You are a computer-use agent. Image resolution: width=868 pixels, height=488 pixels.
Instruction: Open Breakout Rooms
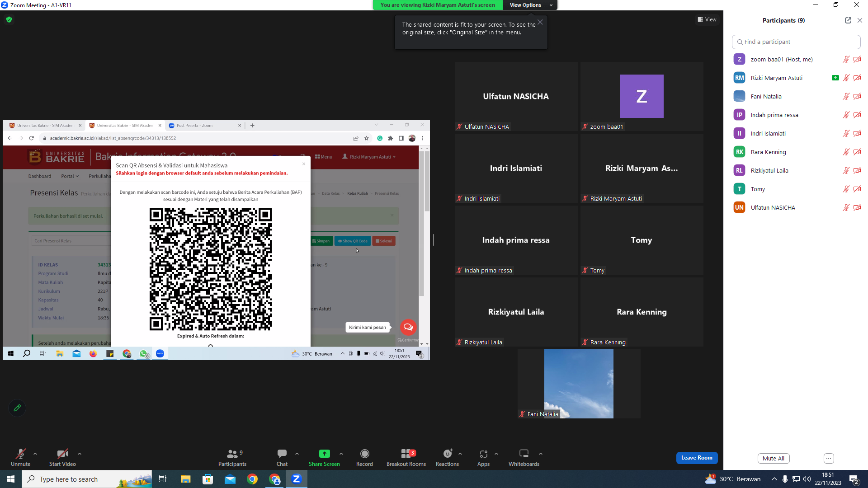tap(406, 457)
